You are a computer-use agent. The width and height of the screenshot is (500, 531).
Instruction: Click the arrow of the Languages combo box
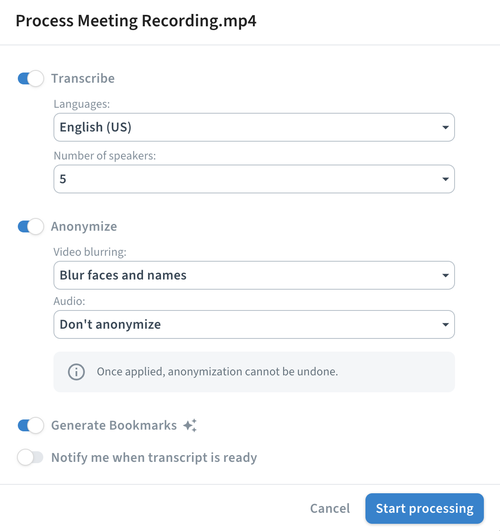tap(445, 128)
